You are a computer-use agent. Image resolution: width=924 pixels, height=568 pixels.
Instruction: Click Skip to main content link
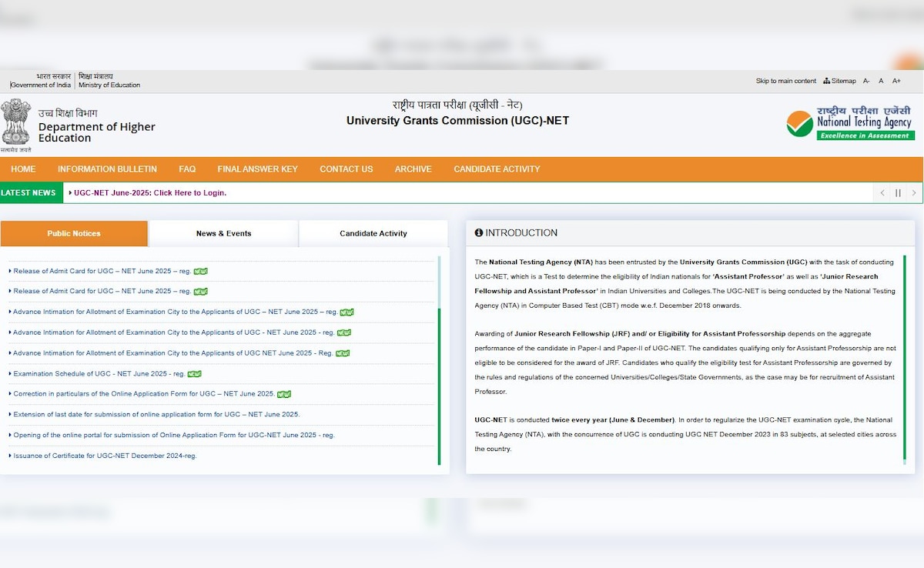click(785, 81)
